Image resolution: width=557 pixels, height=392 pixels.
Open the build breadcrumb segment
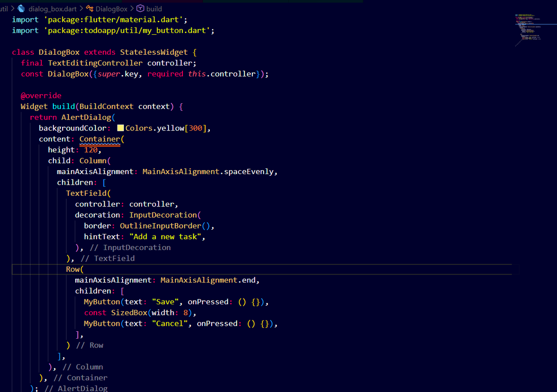pyautogui.click(x=154, y=9)
